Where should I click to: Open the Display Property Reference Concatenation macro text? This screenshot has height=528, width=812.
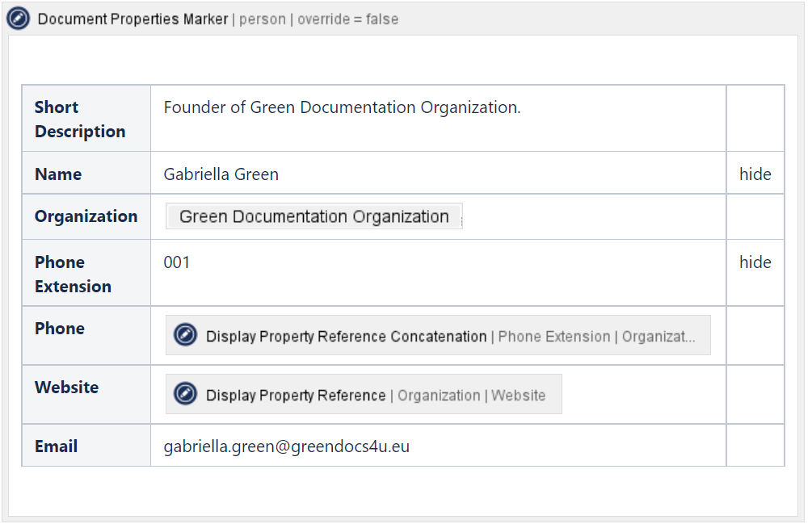pos(347,337)
